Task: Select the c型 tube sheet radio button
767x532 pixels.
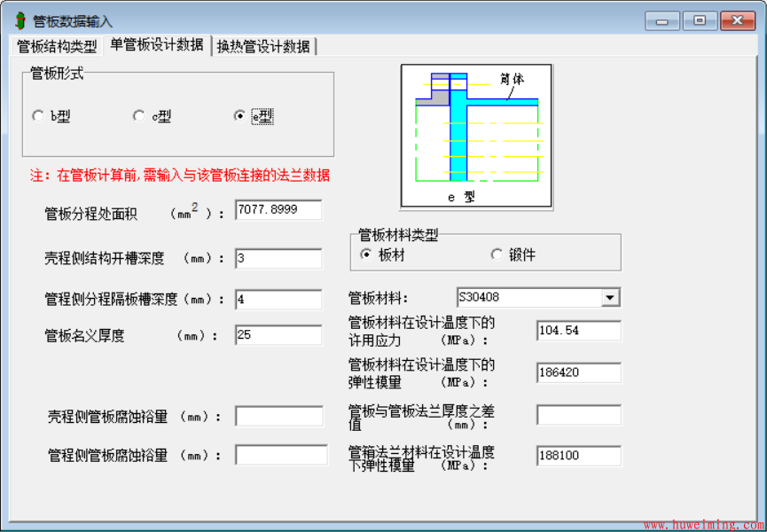Action: tap(139, 115)
